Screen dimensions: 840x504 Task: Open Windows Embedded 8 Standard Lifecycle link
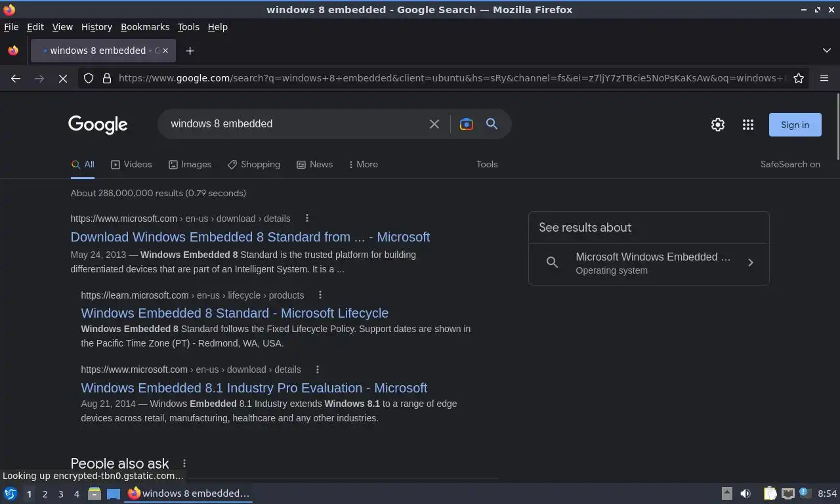pos(235,313)
